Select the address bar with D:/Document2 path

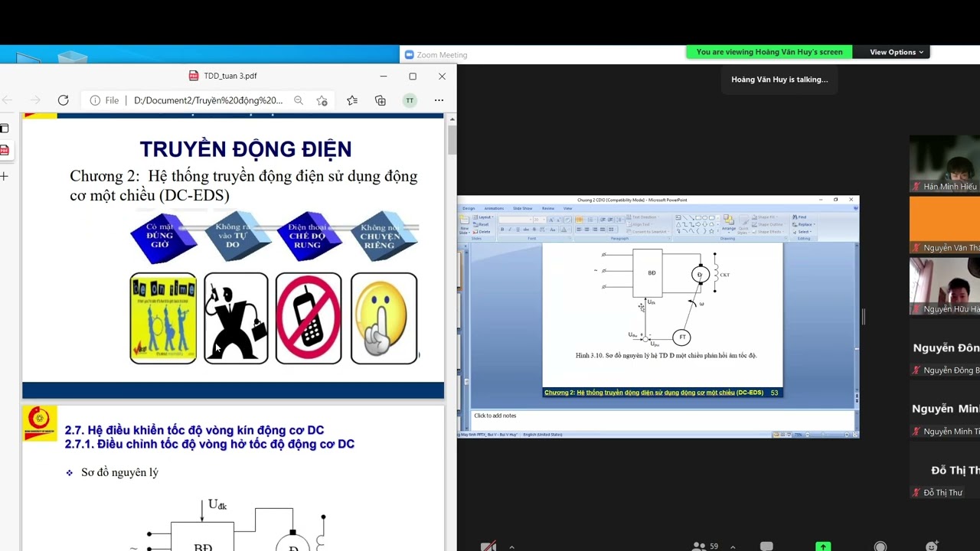[x=208, y=100]
